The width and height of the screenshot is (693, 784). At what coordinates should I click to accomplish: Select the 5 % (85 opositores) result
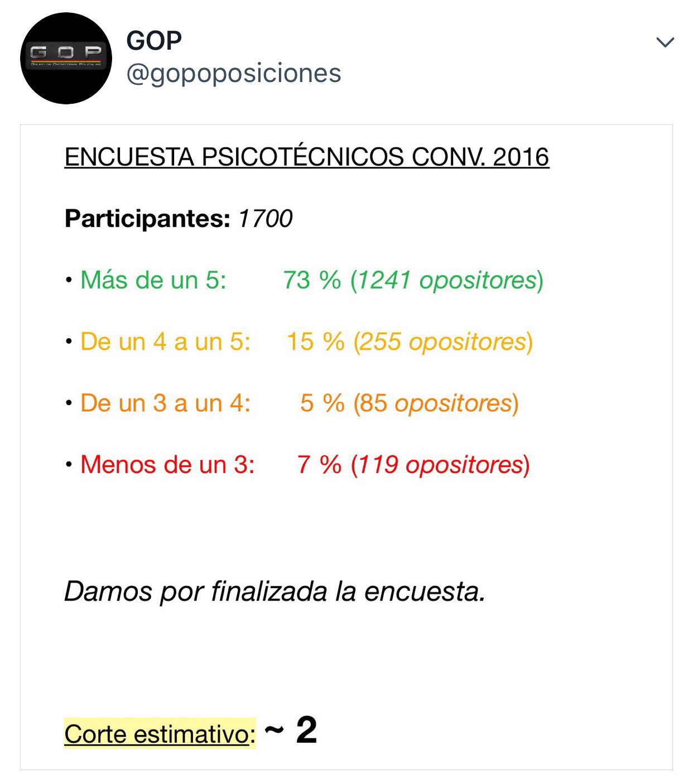click(410, 403)
